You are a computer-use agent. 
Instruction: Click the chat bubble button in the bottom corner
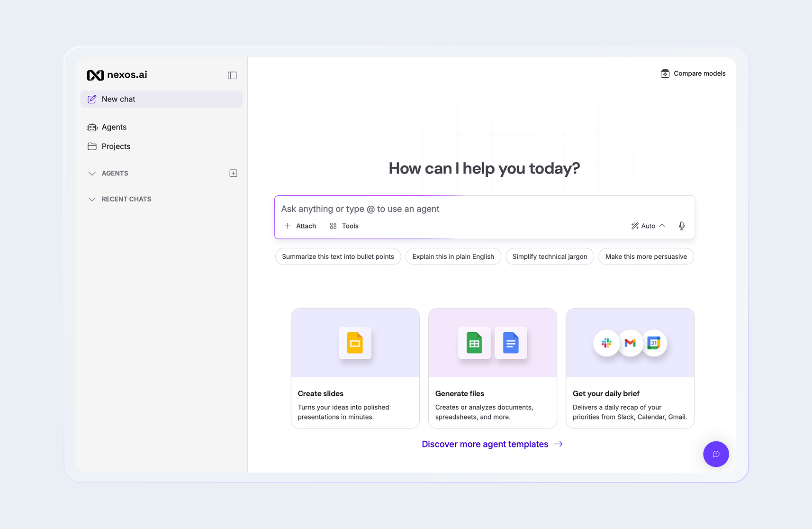pos(716,454)
